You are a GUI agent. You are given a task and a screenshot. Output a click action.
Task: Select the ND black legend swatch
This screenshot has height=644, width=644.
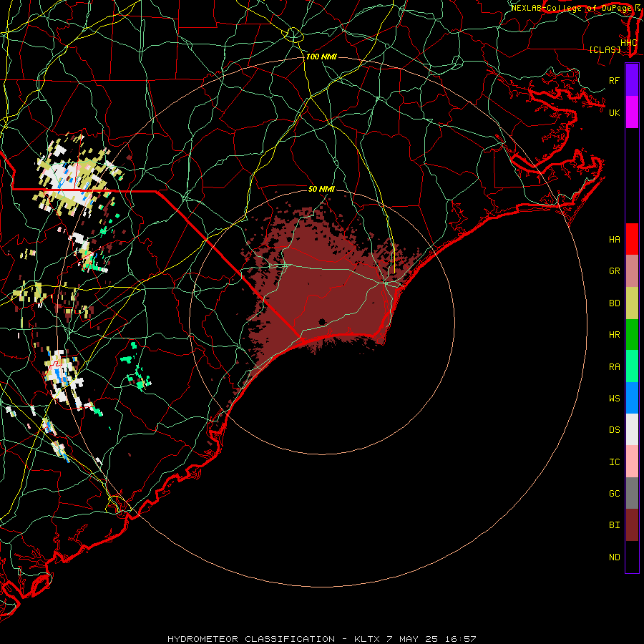coord(632,557)
